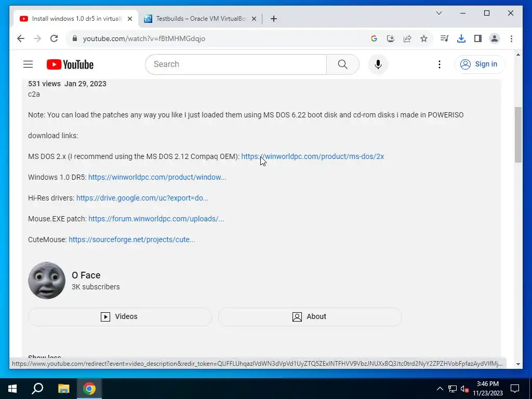This screenshot has width=532, height=399.
Task: Click scrollbar down arrow
Action: click(518, 364)
